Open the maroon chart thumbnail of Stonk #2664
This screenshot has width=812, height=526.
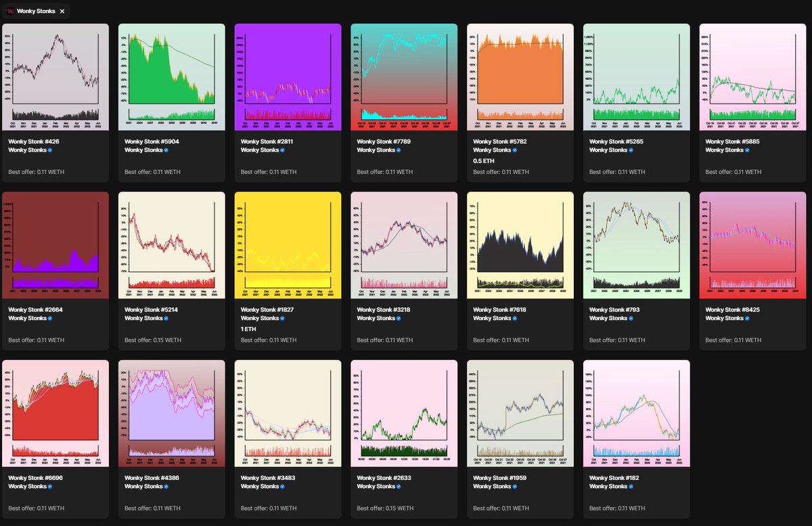pyautogui.click(x=55, y=245)
